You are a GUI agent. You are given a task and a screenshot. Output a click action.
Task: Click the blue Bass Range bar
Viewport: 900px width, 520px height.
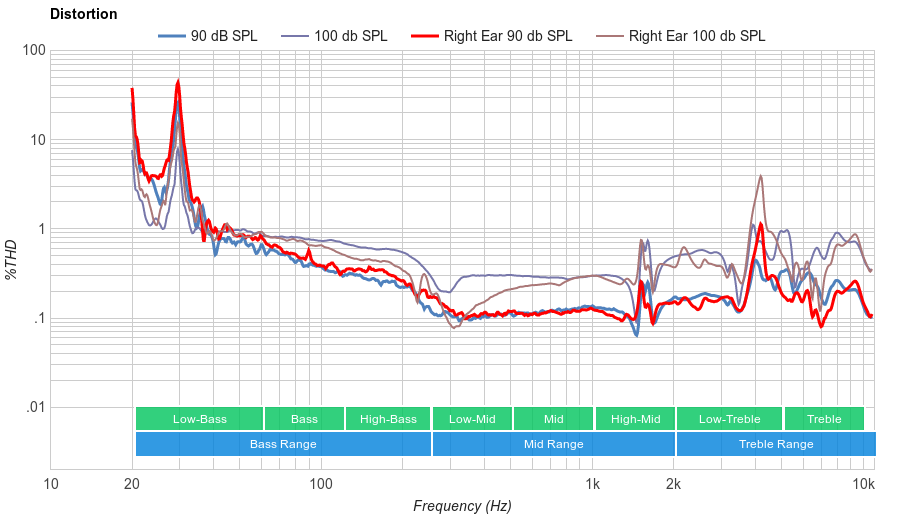click(283, 444)
